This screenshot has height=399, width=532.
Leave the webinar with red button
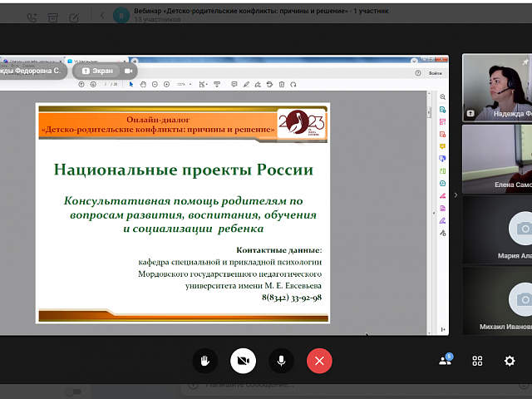[x=319, y=361]
